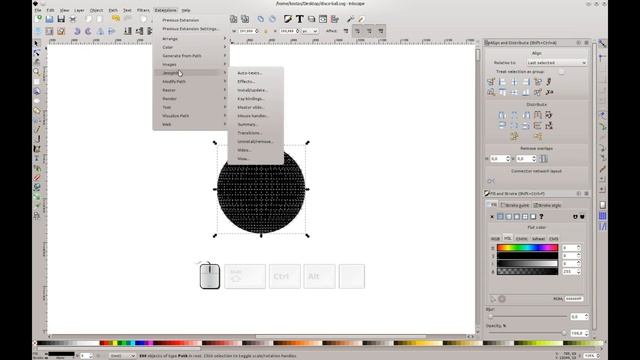Viewport: 640px width, 360px height.
Task: Click the Opacity slider
Action: [x=527, y=333]
